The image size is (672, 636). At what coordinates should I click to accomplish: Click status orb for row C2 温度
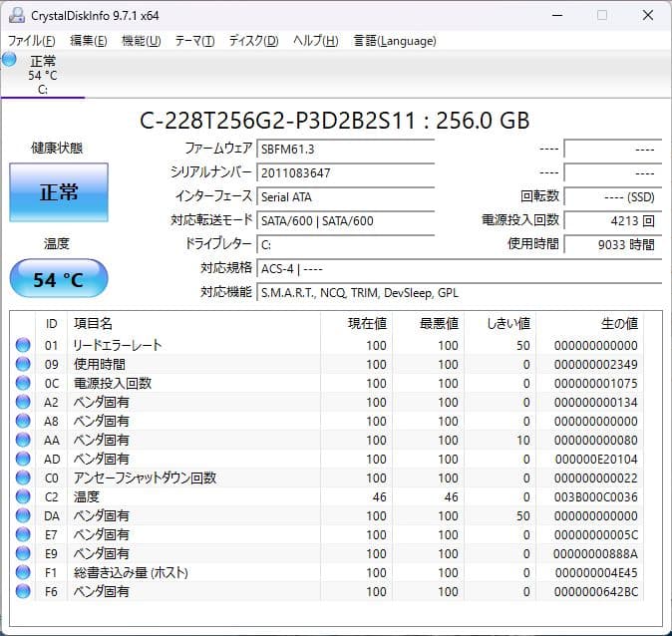(23, 496)
